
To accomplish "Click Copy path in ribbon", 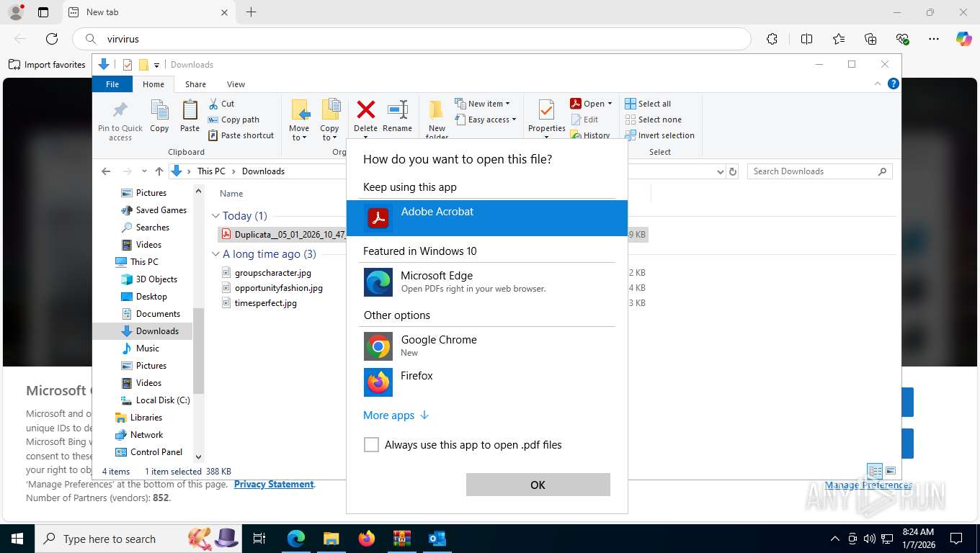I will pos(233,120).
